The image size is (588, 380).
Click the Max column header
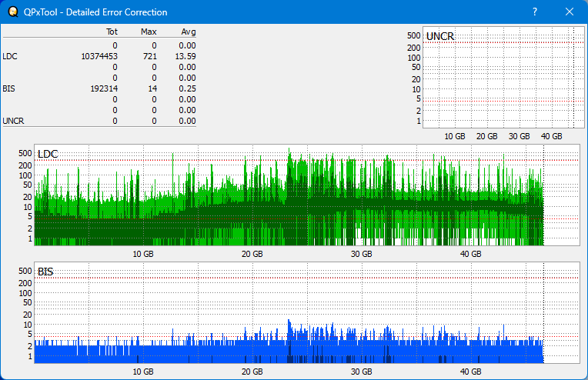point(149,32)
